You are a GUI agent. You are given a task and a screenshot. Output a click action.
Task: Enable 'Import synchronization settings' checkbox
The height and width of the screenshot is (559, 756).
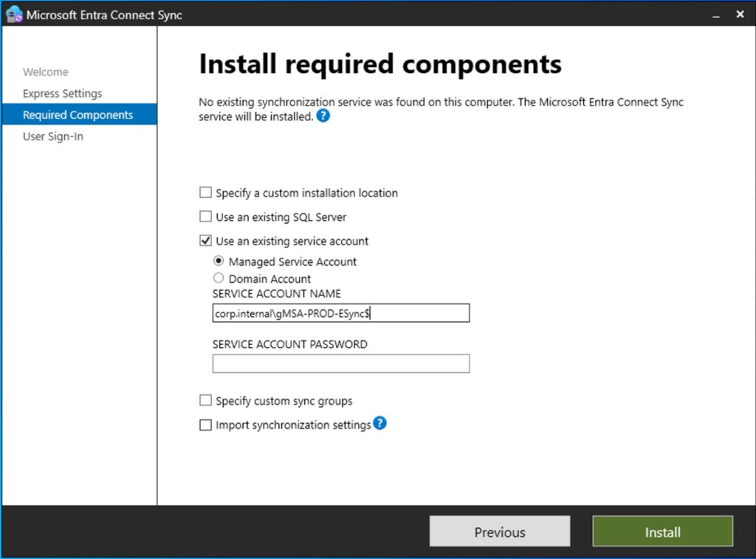[x=206, y=425]
